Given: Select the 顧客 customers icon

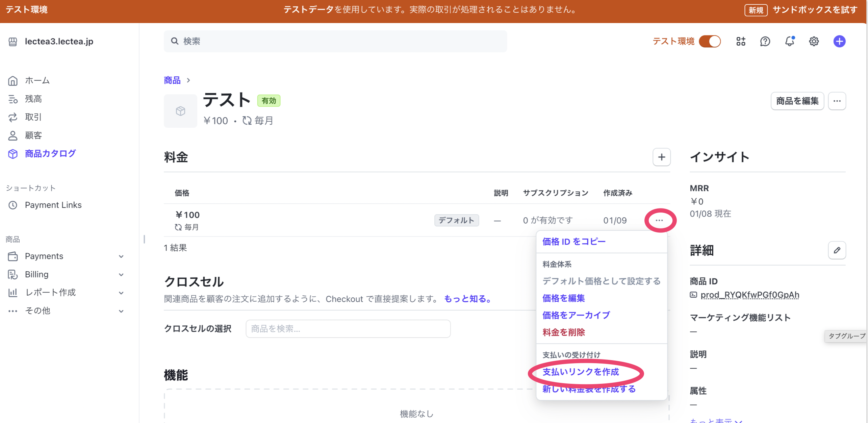Looking at the screenshot, I should click(12, 135).
